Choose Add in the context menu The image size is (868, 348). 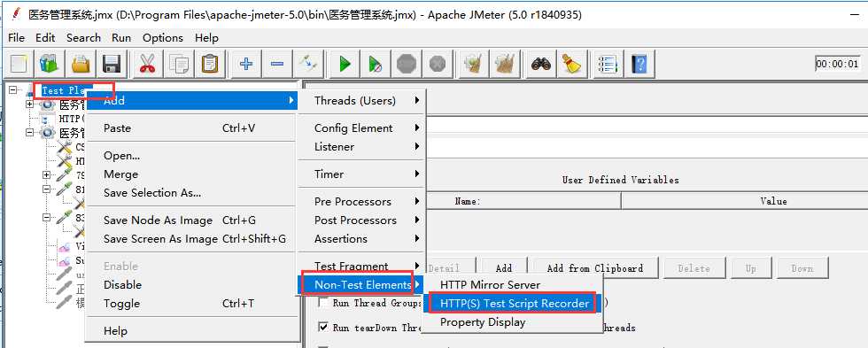coord(193,101)
